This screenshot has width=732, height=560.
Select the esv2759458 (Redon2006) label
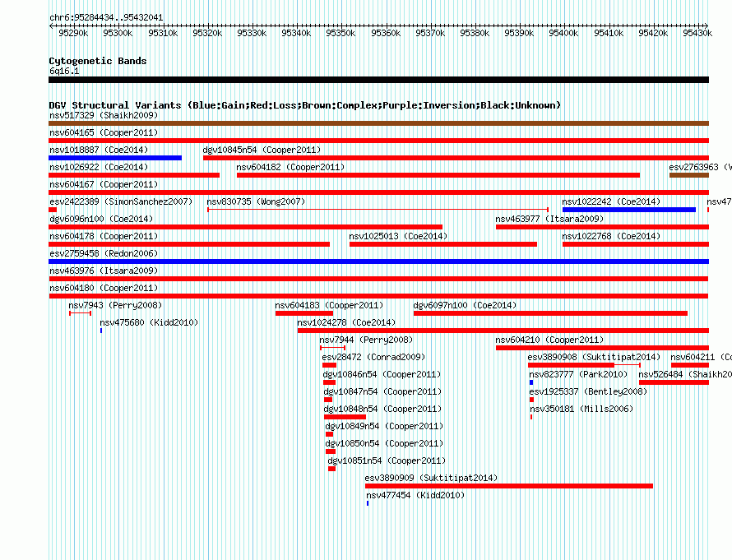pos(104,253)
